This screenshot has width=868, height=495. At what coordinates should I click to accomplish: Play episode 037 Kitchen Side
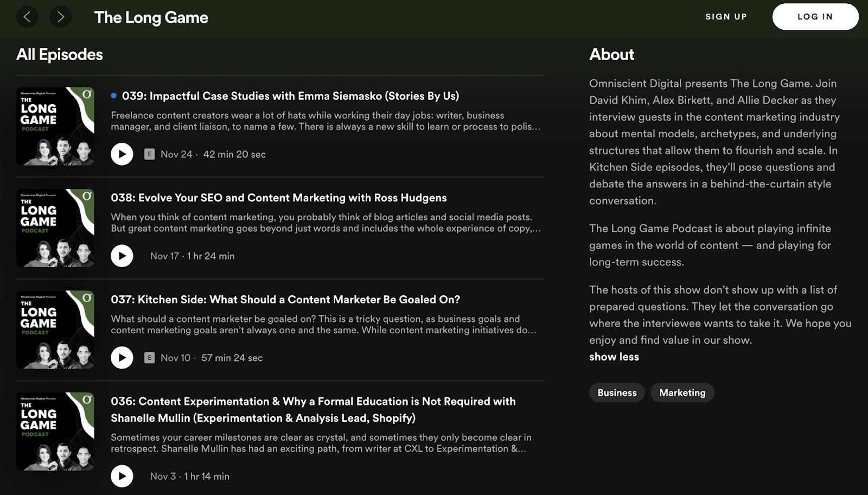point(122,358)
